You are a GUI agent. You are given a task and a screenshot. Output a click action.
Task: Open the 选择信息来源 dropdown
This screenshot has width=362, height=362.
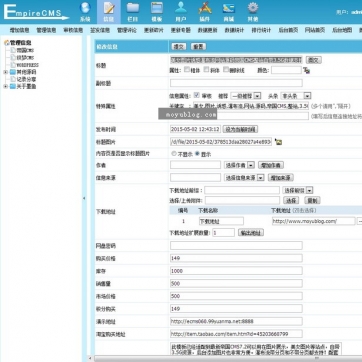(x=244, y=178)
